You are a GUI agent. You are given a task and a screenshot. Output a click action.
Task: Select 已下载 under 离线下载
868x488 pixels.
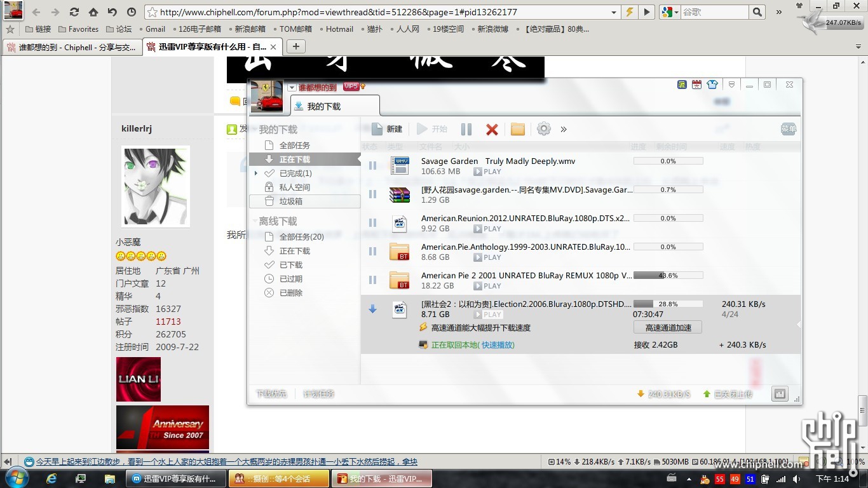(291, 265)
